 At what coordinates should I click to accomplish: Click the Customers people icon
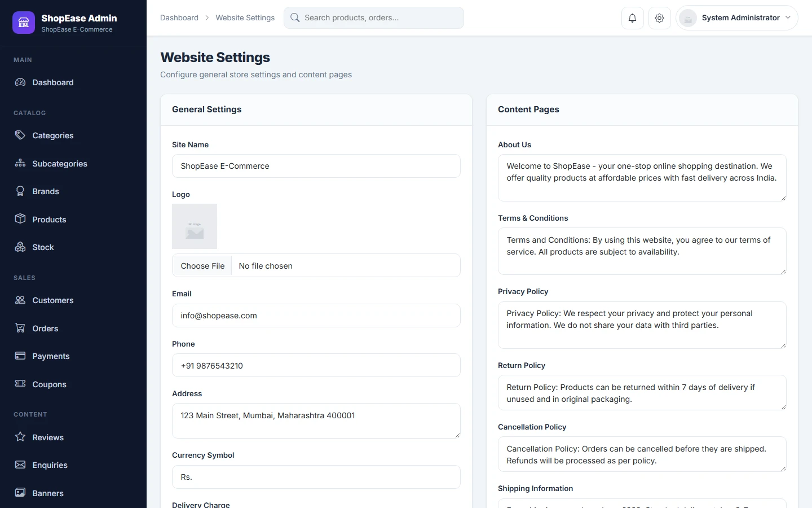20,300
